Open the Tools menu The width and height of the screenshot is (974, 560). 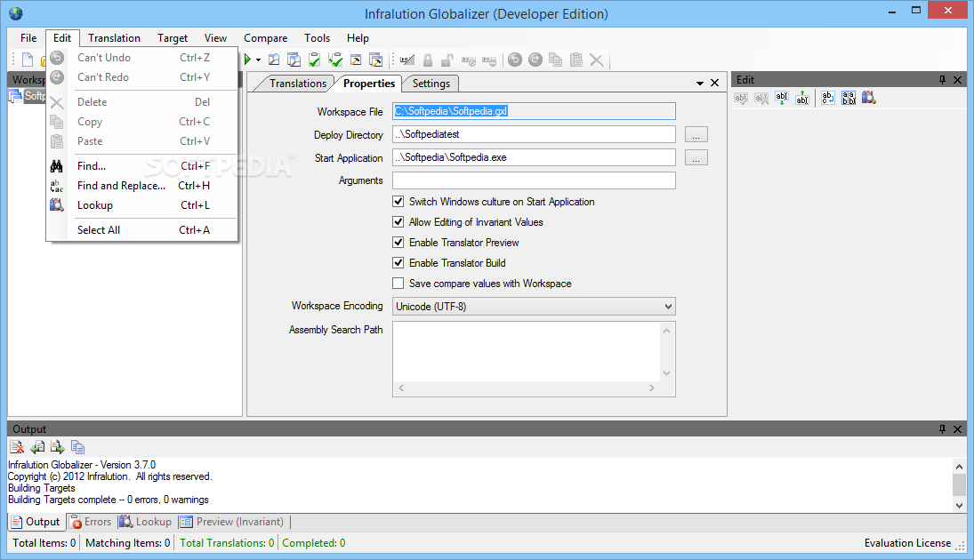point(317,38)
